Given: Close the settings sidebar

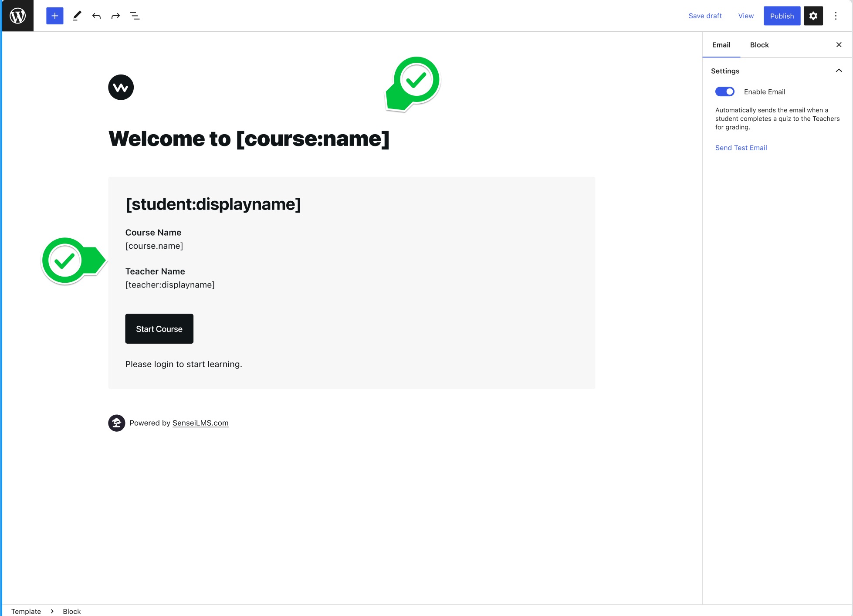Looking at the screenshot, I should click(839, 44).
